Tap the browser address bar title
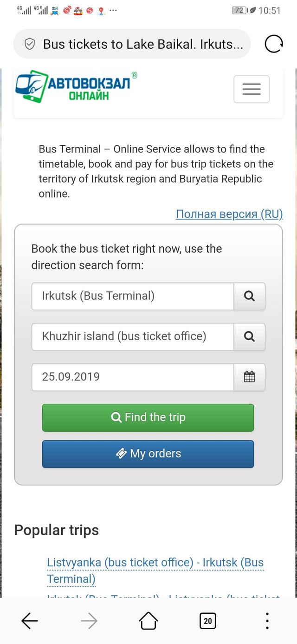The image size is (297, 644). tap(143, 44)
